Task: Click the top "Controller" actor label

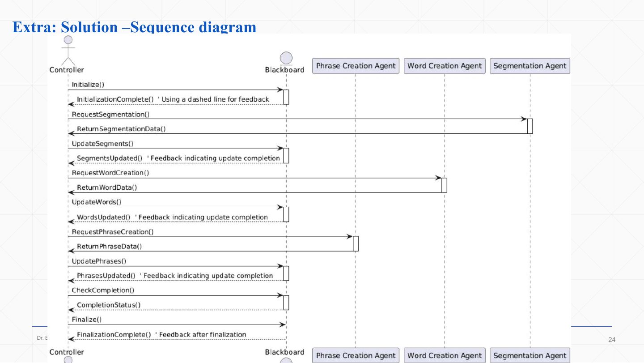Action: (x=67, y=70)
